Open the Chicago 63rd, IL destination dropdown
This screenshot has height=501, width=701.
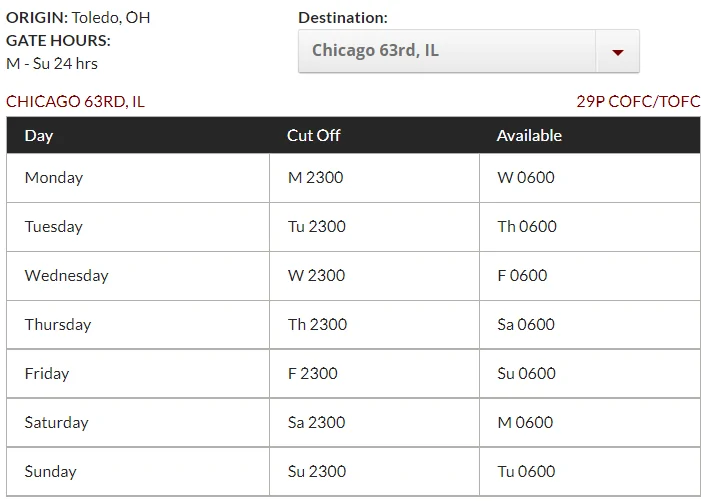469,51
